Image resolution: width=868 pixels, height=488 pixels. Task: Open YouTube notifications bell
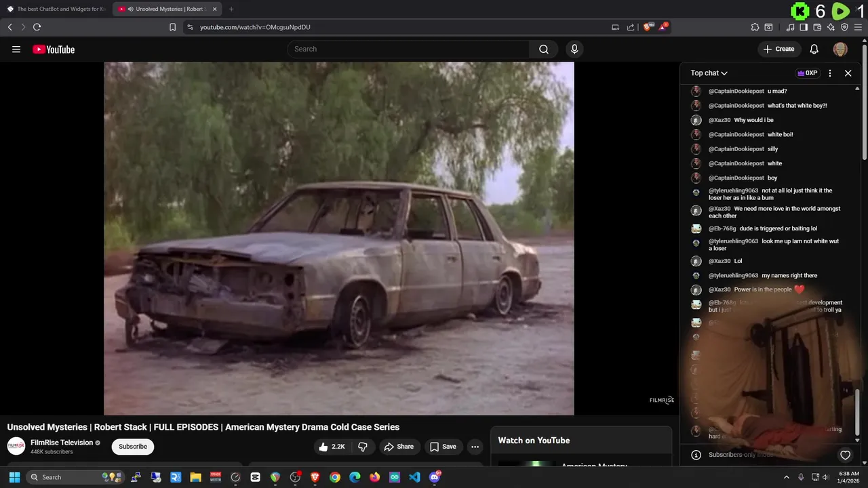pos(814,49)
